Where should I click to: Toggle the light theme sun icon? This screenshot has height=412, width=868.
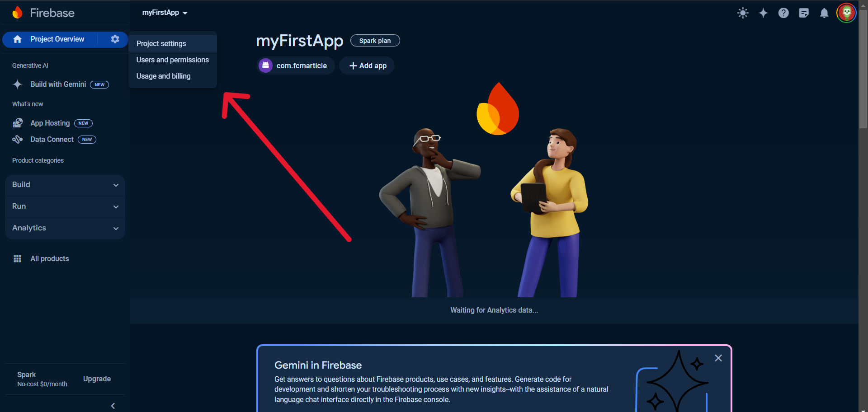pyautogui.click(x=743, y=13)
